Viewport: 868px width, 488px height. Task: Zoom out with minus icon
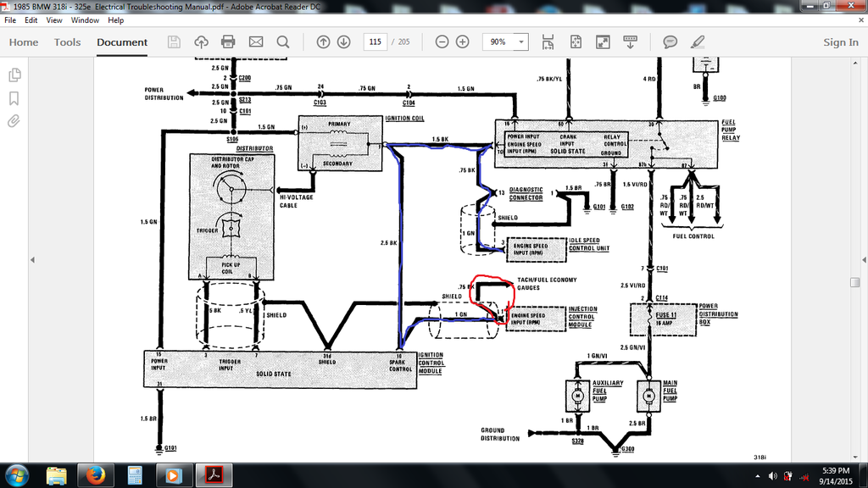442,42
